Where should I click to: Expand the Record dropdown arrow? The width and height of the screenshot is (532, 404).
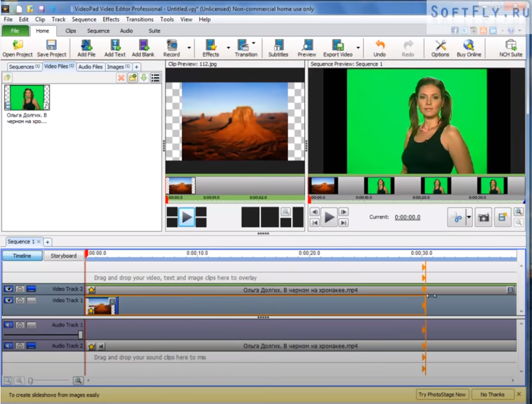pyautogui.click(x=189, y=48)
